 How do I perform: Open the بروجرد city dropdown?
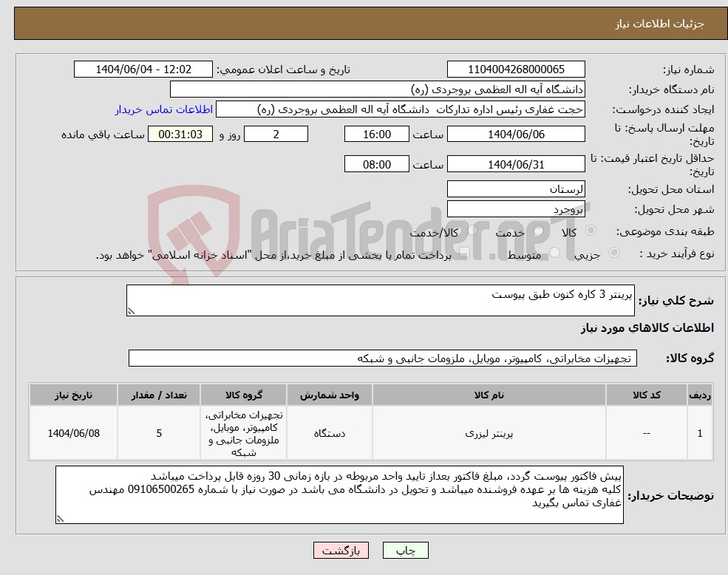pos(516,208)
